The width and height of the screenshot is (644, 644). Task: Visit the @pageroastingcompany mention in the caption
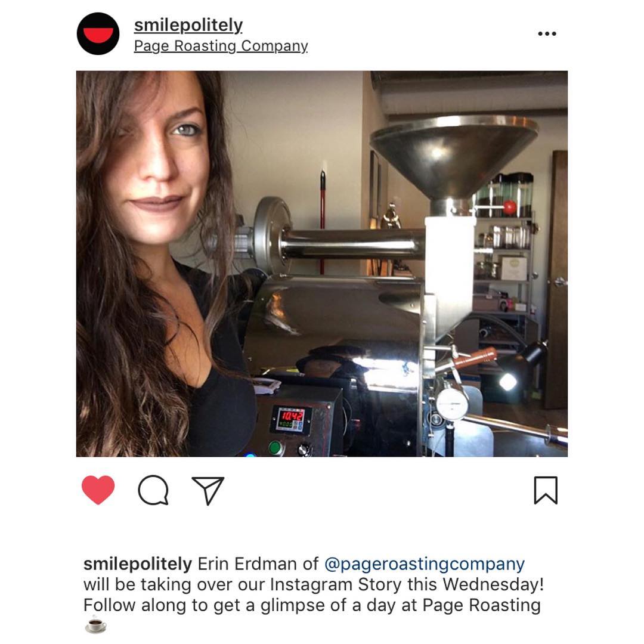425,564
